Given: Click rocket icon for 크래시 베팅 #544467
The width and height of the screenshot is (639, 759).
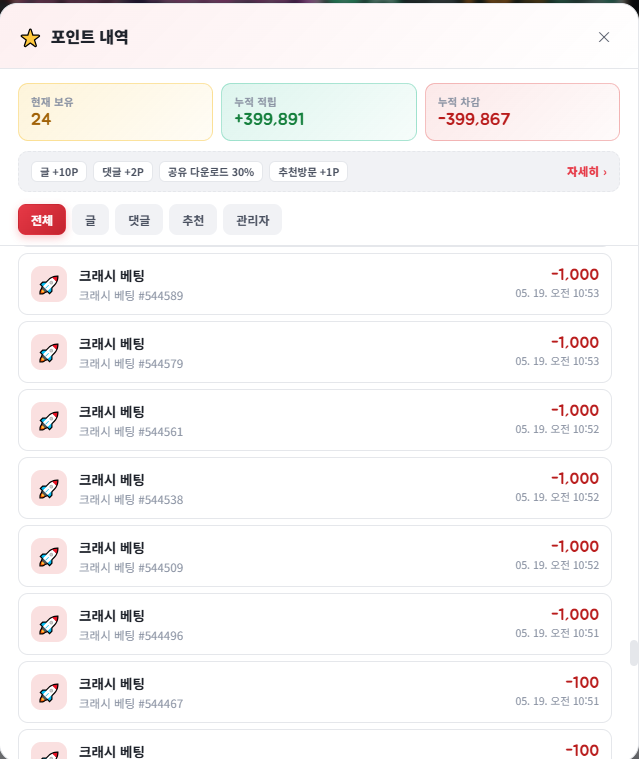Looking at the screenshot, I should tap(49, 692).
